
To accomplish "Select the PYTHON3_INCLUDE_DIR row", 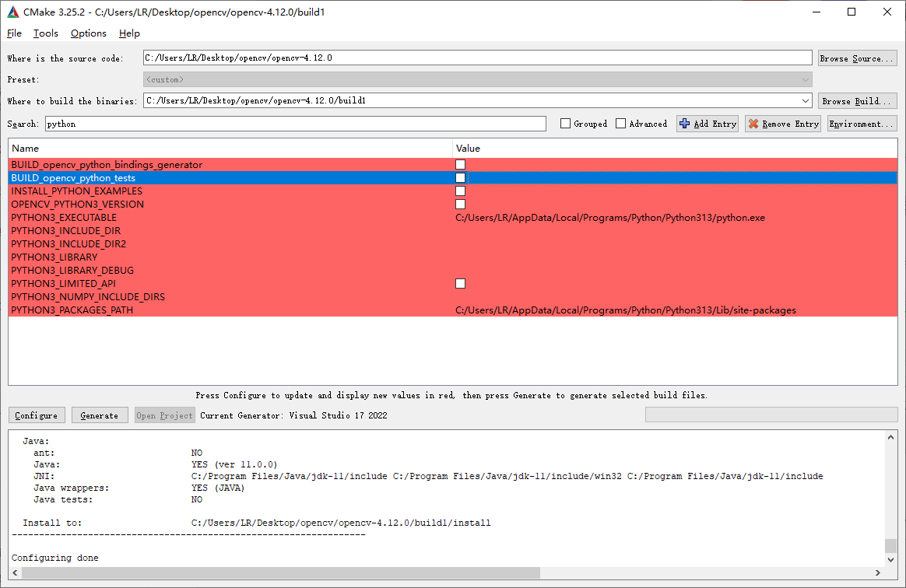I will (453, 231).
